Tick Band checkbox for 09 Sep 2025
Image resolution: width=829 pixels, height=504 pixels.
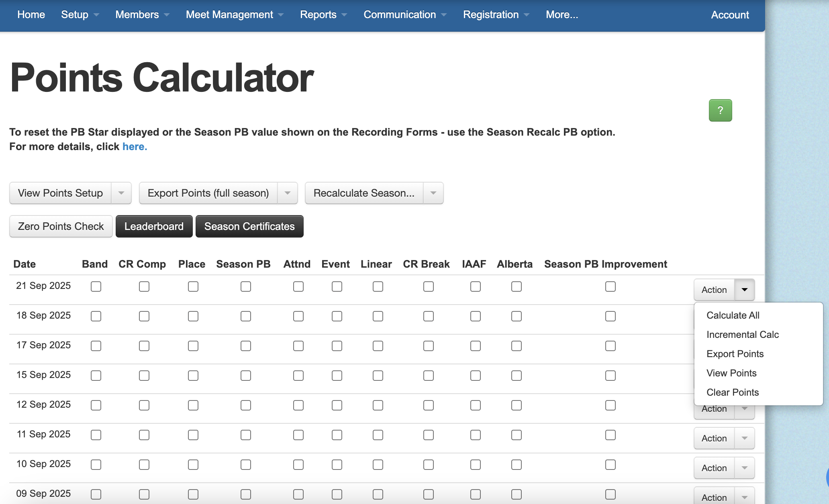click(x=96, y=494)
